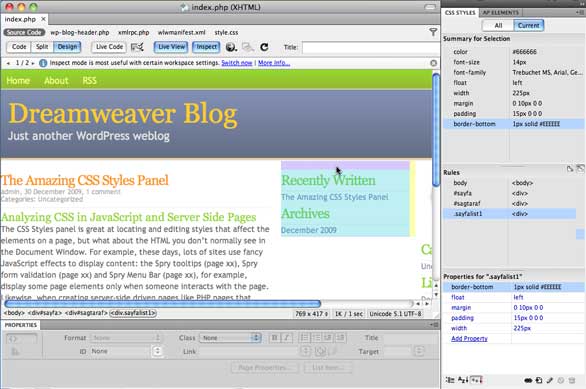This screenshot has width=586, height=389.
Task: Show information about selected property icon in Rules
Action: pos(570,169)
